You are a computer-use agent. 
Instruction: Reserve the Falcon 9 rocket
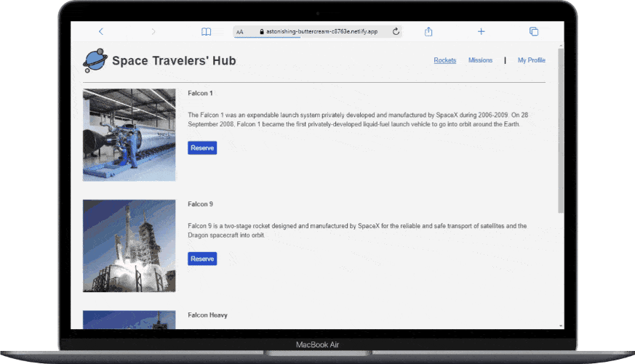tap(202, 259)
